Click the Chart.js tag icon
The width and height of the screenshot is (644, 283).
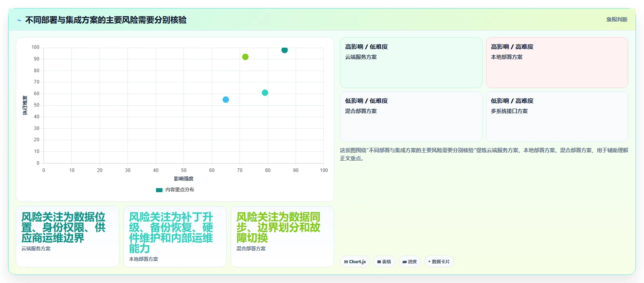346,262
